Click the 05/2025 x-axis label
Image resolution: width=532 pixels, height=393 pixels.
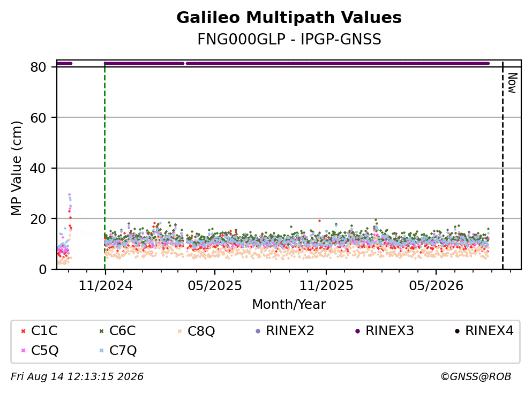(215, 286)
